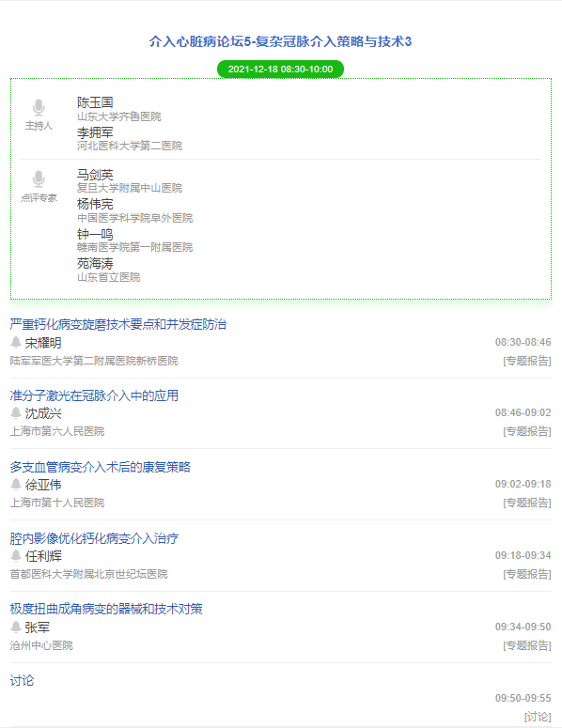This screenshot has height=728, width=562.
Task: Click the bell icon next to 徐亚伟
Action: 16,485
